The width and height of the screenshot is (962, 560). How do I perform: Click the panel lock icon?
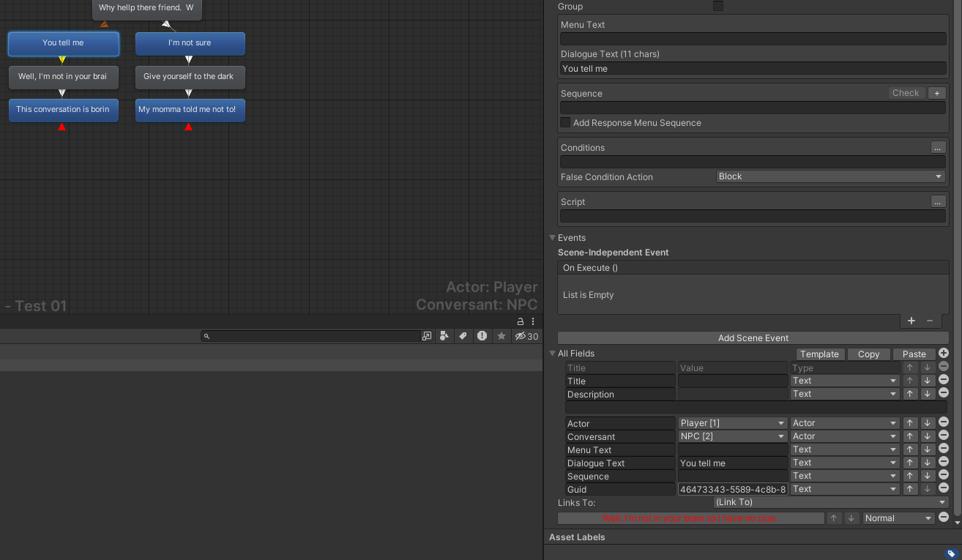pyautogui.click(x=521, y=321)
